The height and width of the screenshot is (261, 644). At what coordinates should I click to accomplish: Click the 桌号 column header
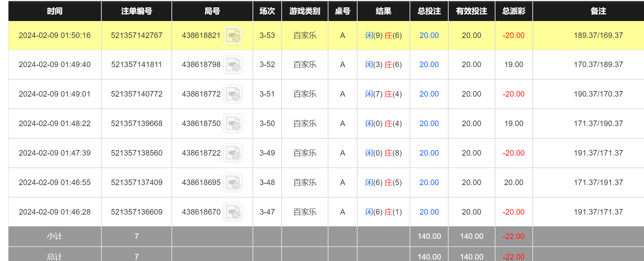click(342, 11)
